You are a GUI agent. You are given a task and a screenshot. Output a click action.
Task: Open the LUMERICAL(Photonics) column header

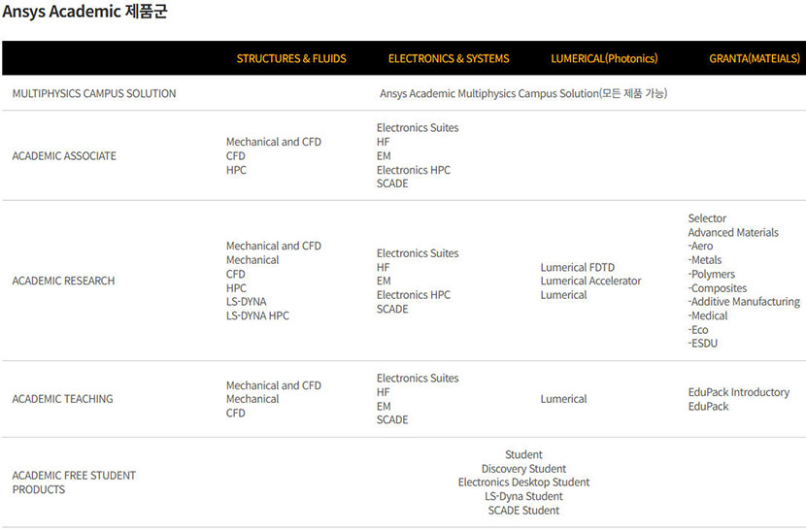coord(603,58)
